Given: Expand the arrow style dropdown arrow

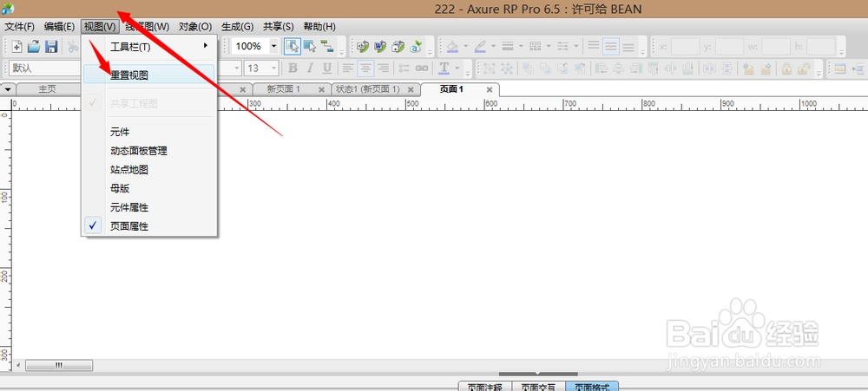Looking at the screenshot, I should click(575, 47).
